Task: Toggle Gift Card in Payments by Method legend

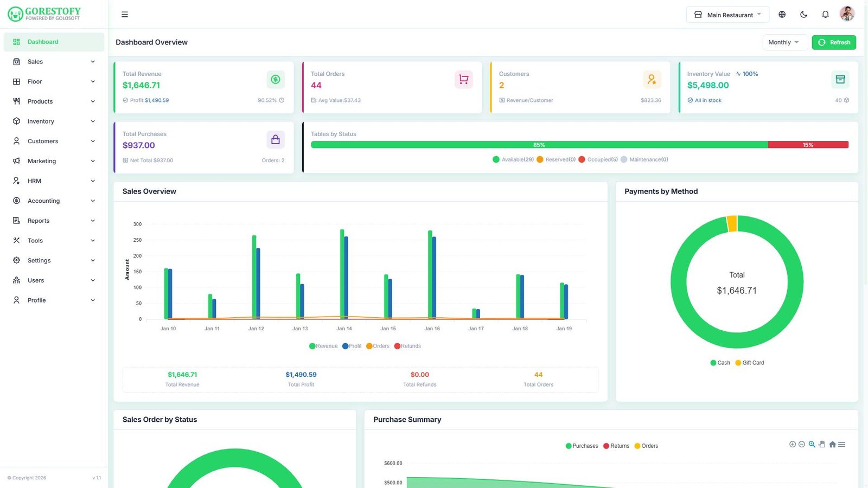Action: click(x=750, y=363)
